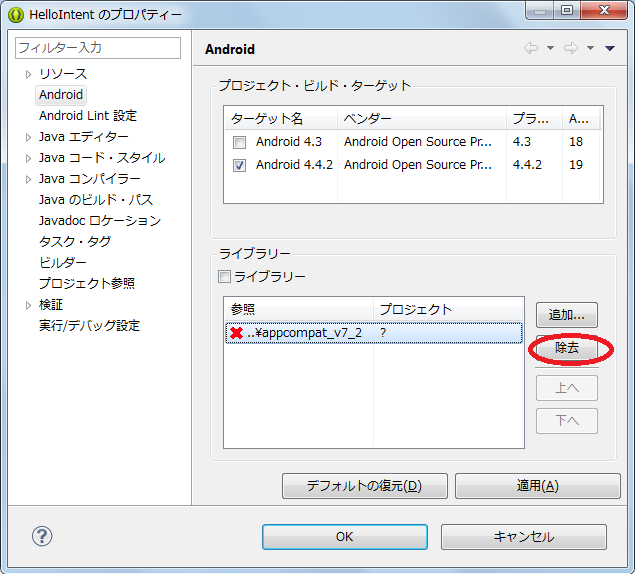Open the back history dropdown arrow
The width and height of the screenshot is (637, 574).
coord(550,48)
